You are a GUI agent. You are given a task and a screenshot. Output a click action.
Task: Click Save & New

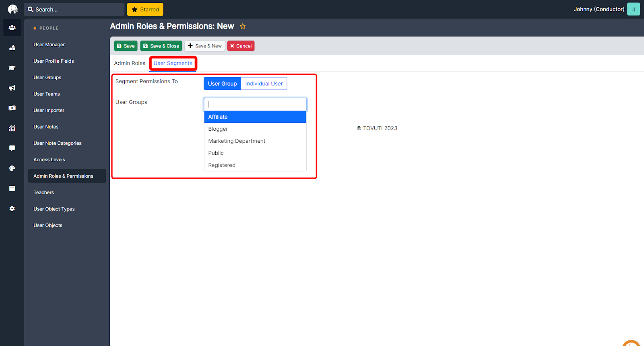(205, 46)
